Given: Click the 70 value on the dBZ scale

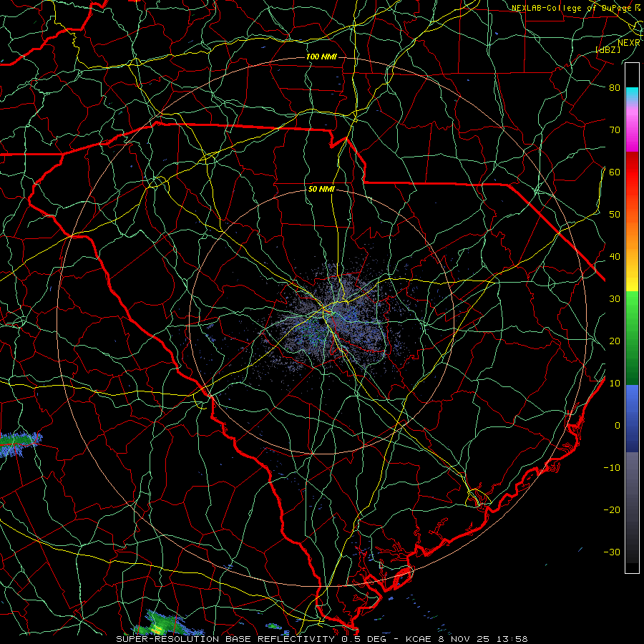Looking at the screenshot, I should point(615,130).
